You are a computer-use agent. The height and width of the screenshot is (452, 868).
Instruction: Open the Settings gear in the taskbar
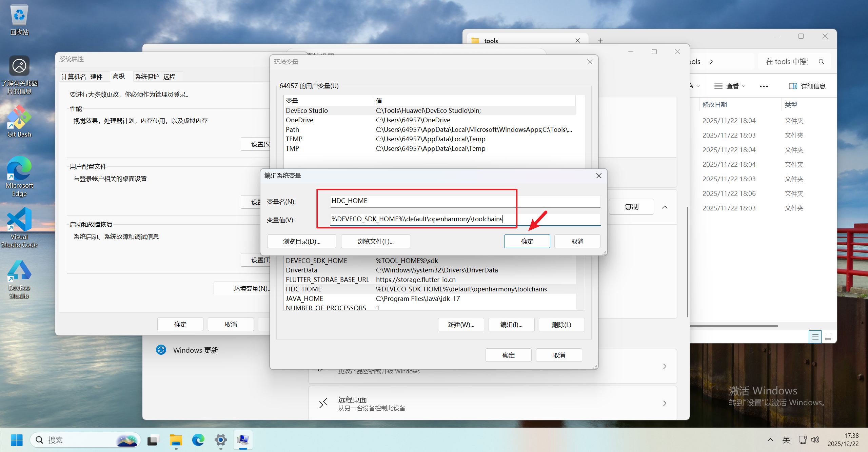[220, 440]
